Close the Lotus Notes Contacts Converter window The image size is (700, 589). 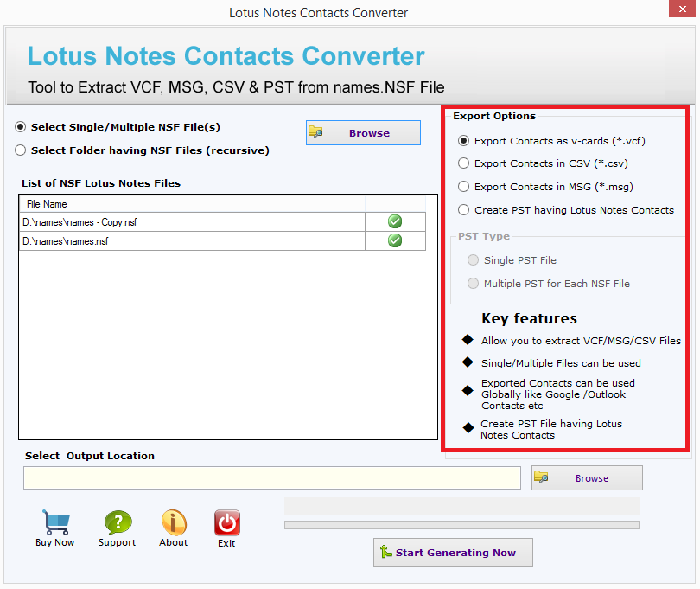point(682,9)
